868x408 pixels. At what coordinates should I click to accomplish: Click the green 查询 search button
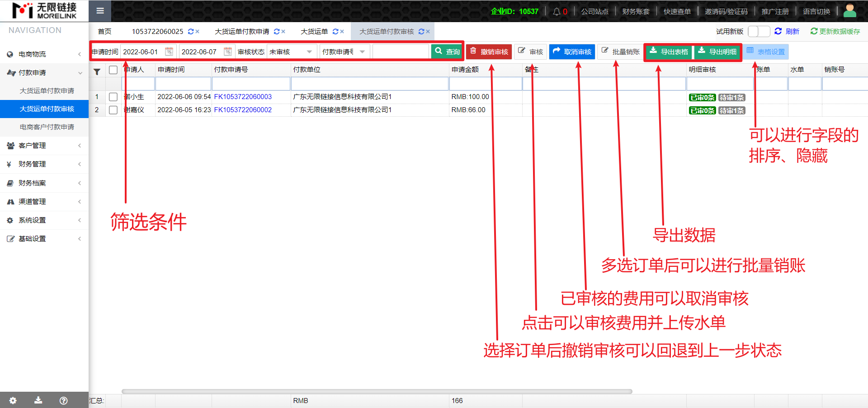pos(447,52)
